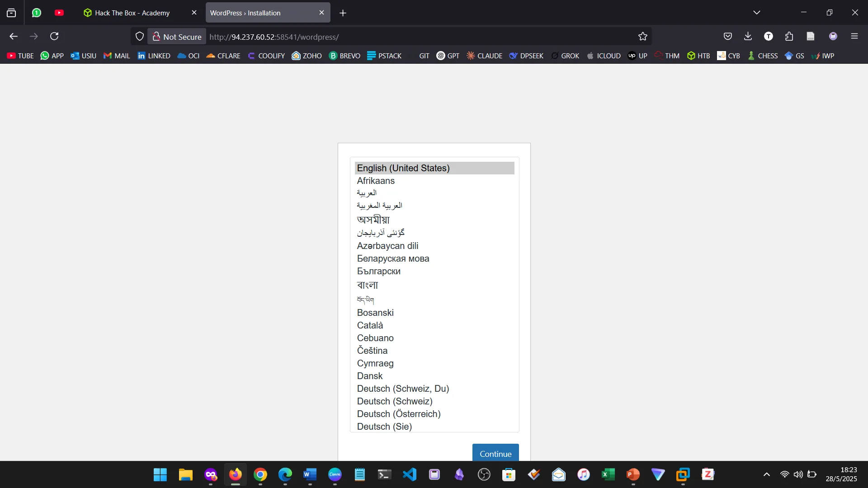Launch OBS Studio from the taskbar

[484, 474]
